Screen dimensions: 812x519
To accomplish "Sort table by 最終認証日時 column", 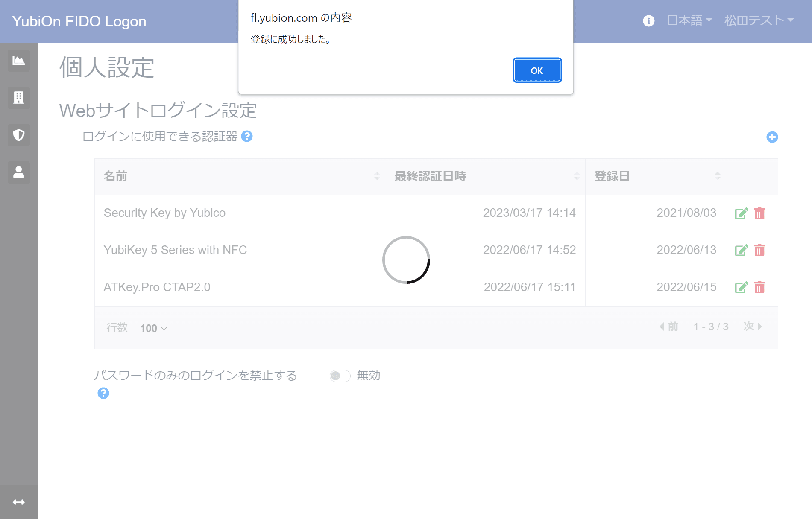I will [x=485, y=176].
